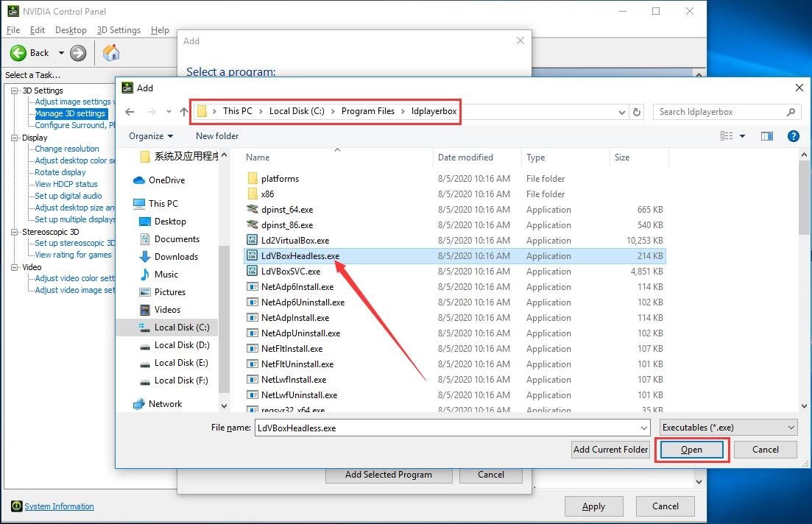Open the Downloads folder in sidebar
This screenshot has height=524, width=812.
point(175,256)
